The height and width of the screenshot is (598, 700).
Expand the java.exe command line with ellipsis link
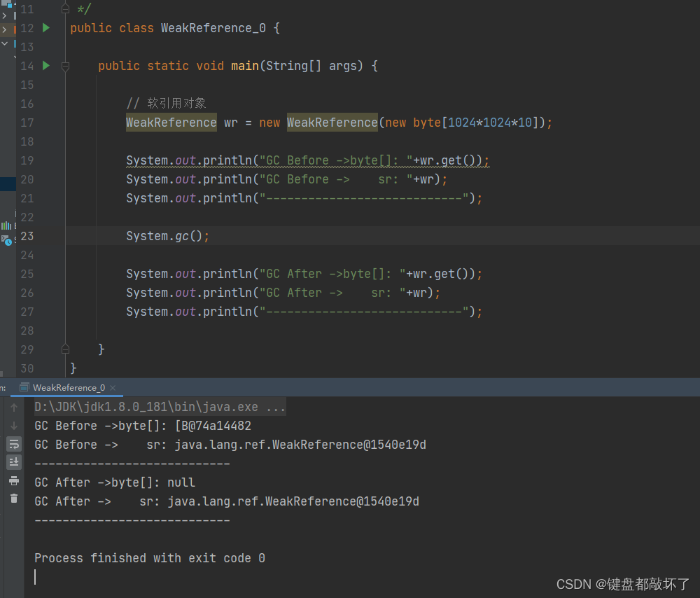(276, 406)
